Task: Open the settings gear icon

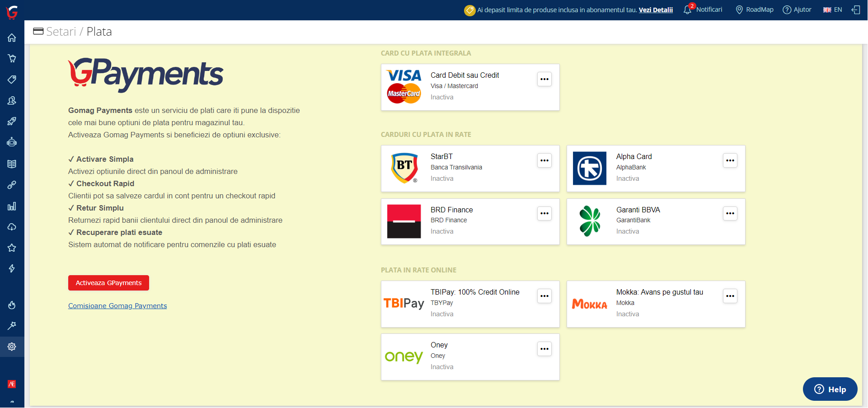Action: tap(12, 347)
